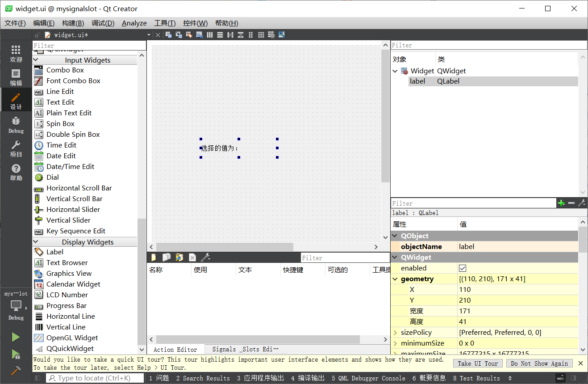Expand the sizePolicy property

(x=395, y=333)
